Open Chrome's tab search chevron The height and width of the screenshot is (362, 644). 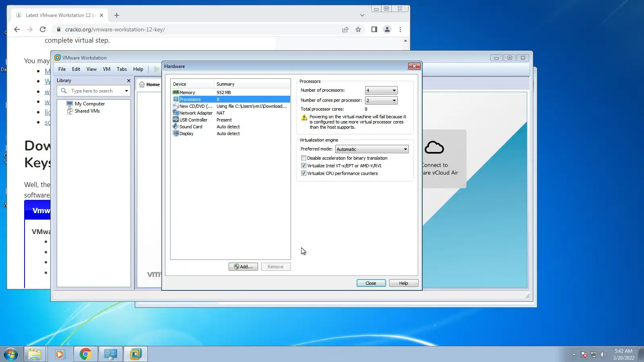362,15
